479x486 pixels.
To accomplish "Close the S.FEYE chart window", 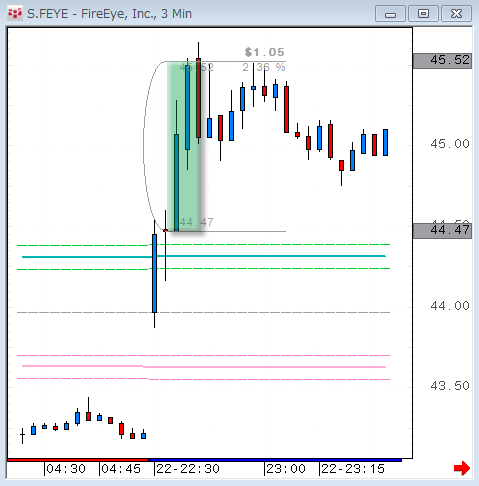I will [456, 14].
